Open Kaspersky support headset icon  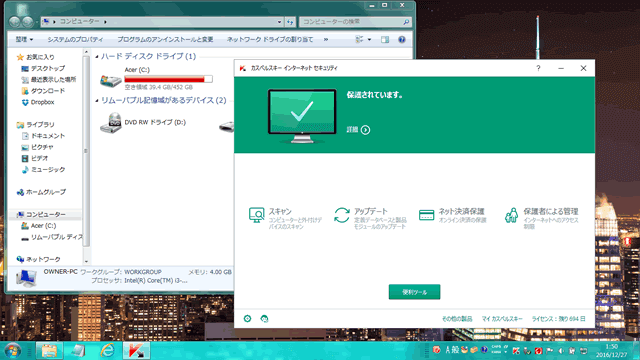coord(264,319)
